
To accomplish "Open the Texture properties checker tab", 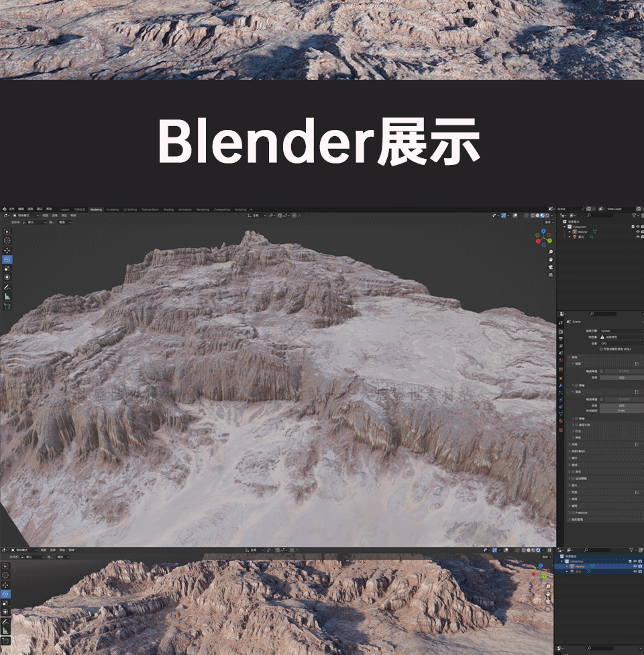I will tap(561, 430).
